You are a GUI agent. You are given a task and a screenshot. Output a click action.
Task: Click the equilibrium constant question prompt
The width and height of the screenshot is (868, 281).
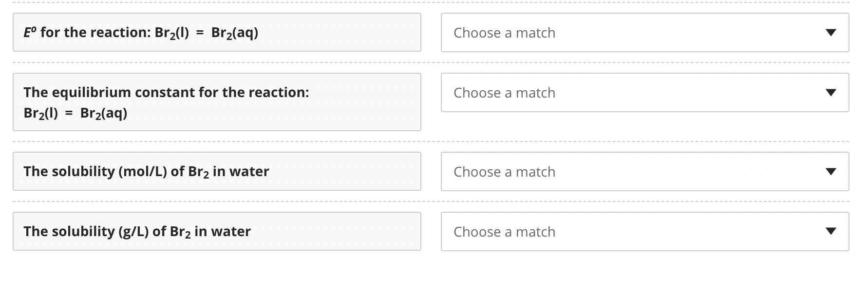point(217,101)
